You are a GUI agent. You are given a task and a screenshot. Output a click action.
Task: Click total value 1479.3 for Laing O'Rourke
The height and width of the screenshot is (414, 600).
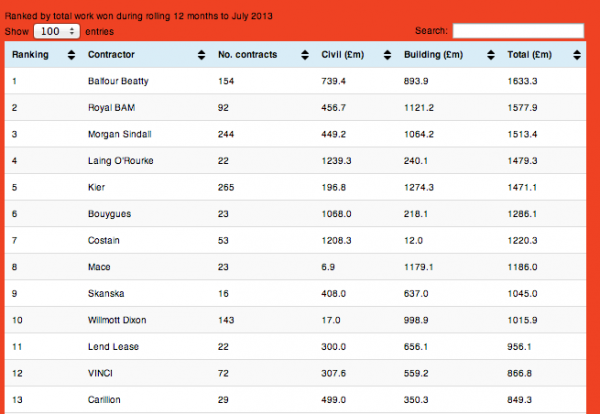522,161
